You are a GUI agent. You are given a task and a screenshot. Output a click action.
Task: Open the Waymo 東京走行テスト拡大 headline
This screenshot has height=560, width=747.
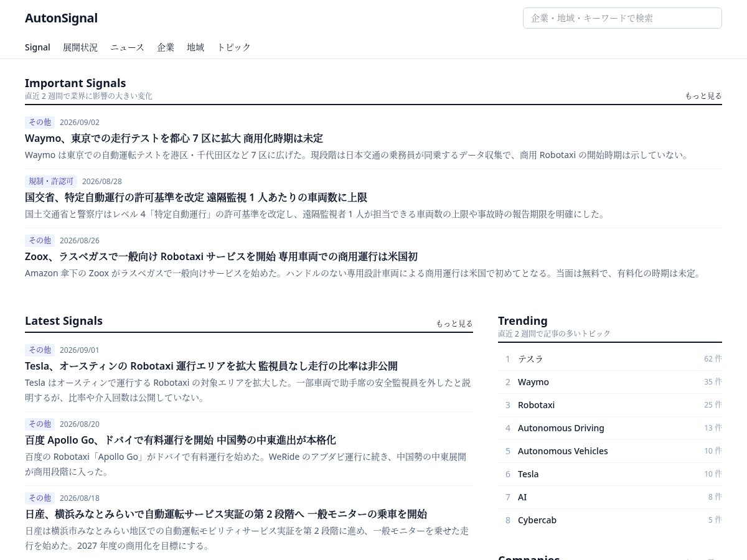[174, 138]
